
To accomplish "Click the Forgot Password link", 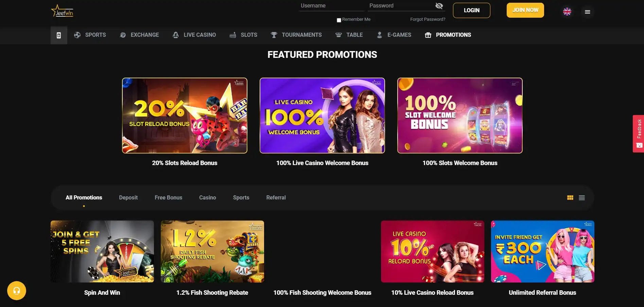I will (428, 19).
